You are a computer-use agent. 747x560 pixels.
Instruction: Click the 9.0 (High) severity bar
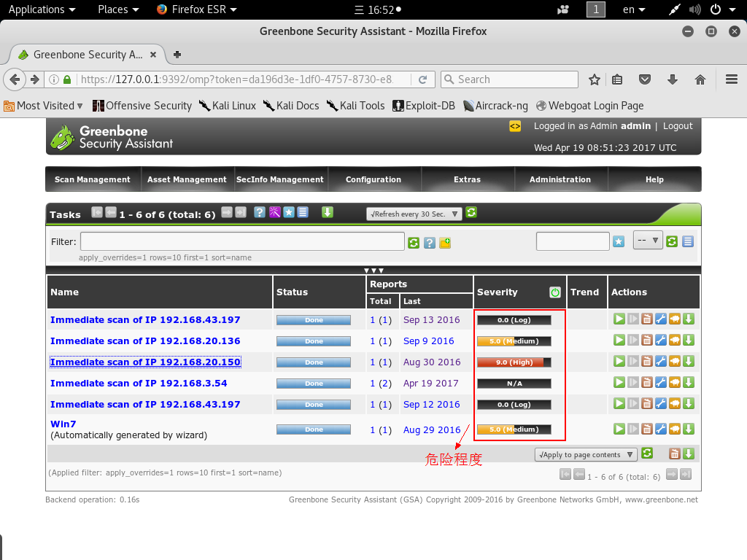pos(514,362)
